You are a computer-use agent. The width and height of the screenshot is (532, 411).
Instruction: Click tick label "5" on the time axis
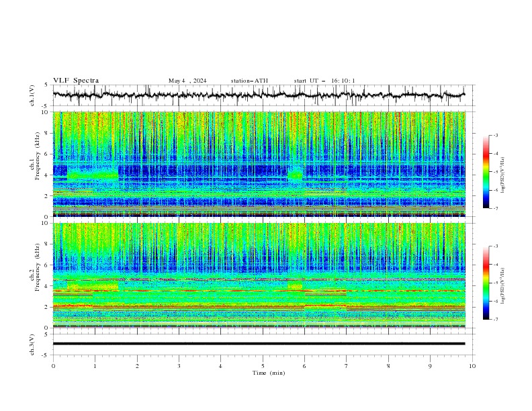pyautogui.click(x=263, y=366)
